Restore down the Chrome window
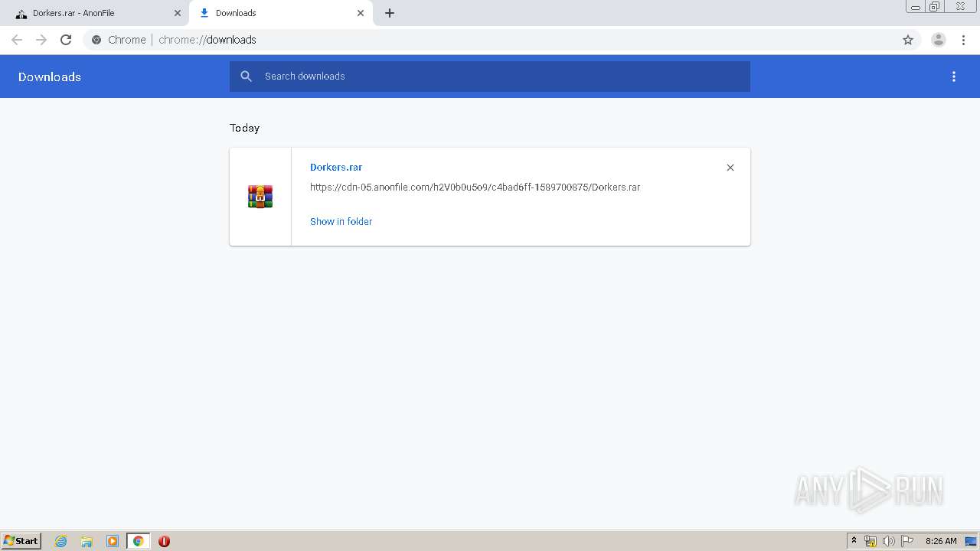The width and height of the screenshot is (980, 551). (x=935, y=6)
